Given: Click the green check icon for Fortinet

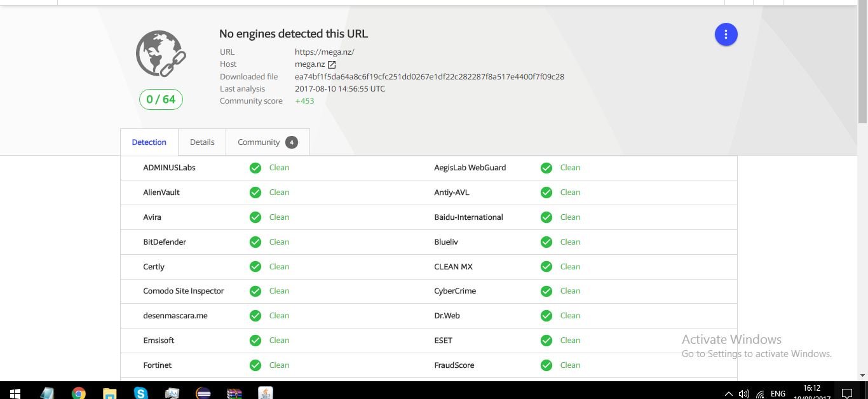Looking at the screenshot, I should point(255,365).
